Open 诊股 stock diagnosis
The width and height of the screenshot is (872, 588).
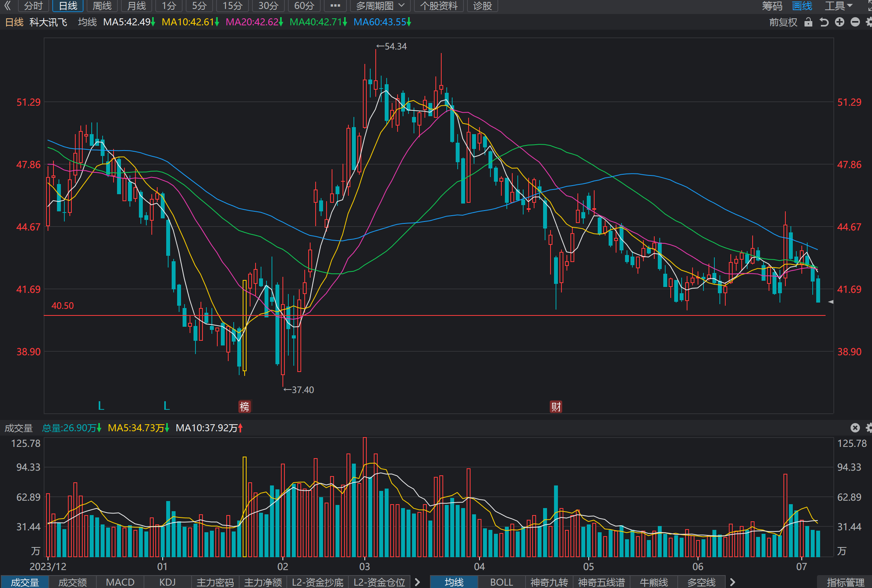[483, 5]
